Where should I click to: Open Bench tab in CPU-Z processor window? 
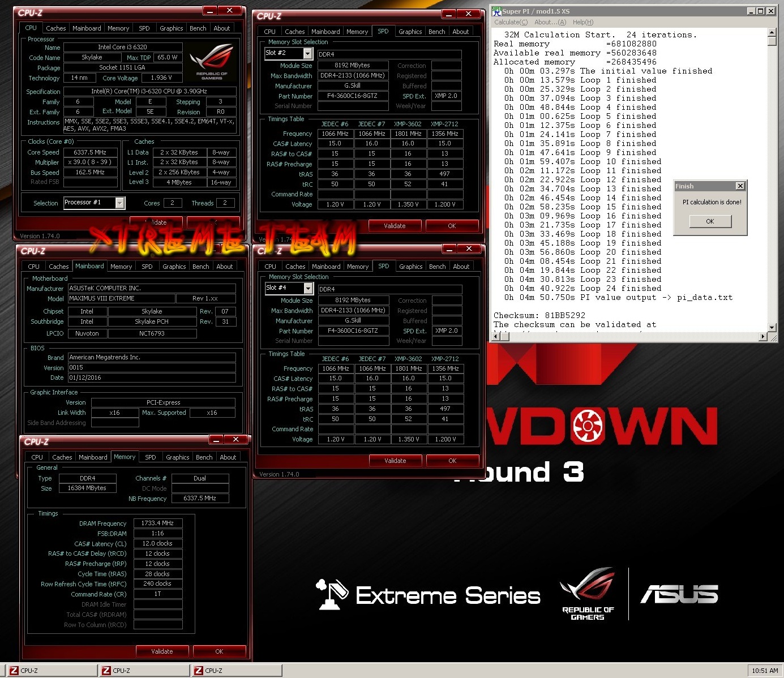tap(198, 28)
